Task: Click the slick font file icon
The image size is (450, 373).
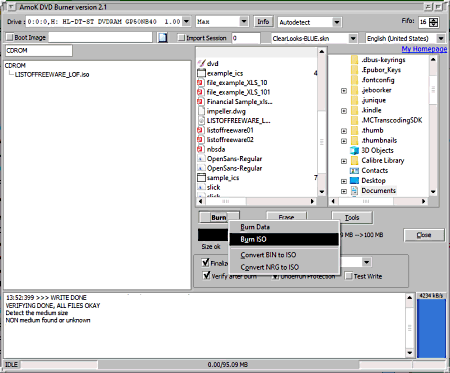Action: coord(201,187)
